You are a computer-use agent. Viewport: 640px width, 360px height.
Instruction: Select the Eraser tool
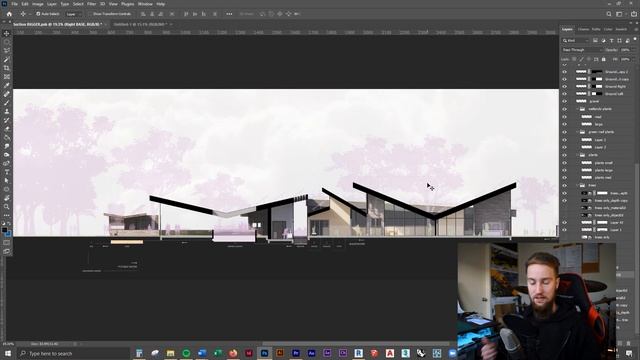point(7,129)
